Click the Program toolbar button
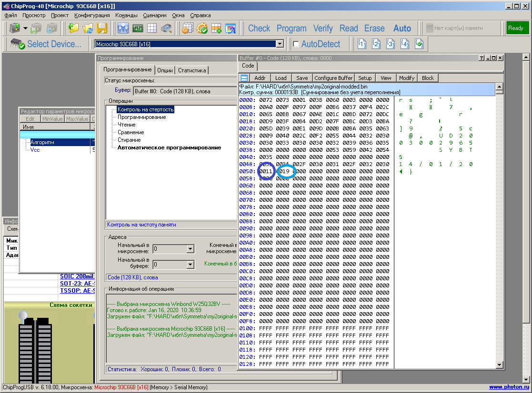532x393 pixels. click(291, 28)
